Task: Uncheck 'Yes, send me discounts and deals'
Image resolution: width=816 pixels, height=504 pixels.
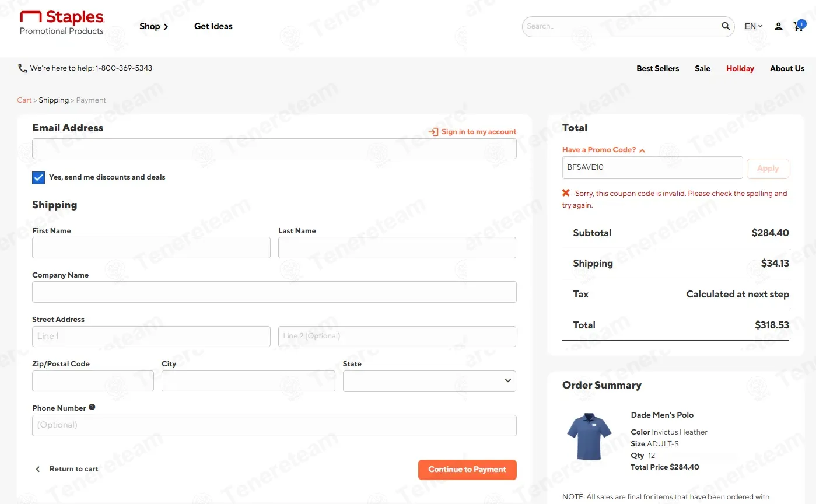Action: (x=38, y=177)
